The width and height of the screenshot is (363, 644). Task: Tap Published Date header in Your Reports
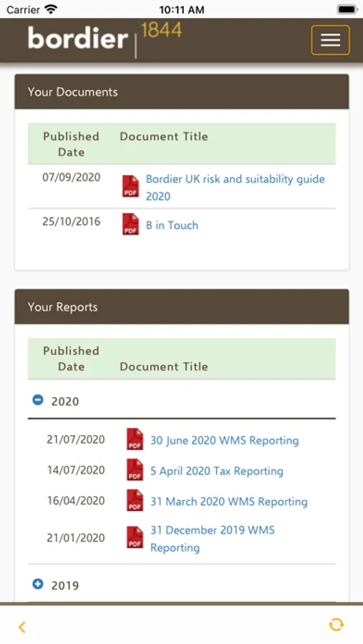71,358
